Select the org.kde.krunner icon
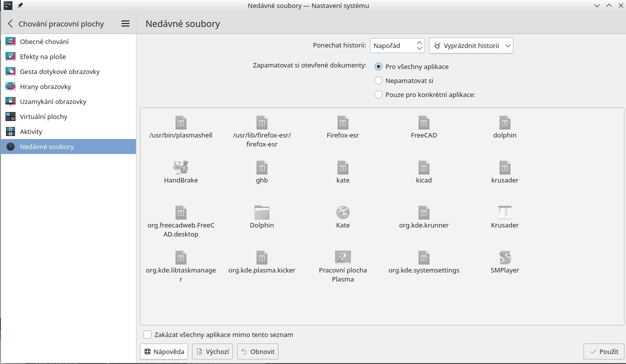 424,212
